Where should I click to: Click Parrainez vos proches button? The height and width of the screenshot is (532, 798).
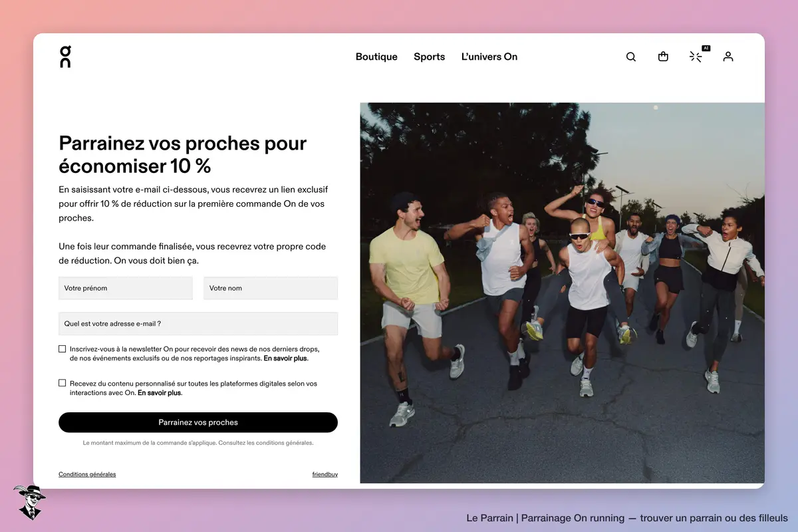[x=198, y=422]
